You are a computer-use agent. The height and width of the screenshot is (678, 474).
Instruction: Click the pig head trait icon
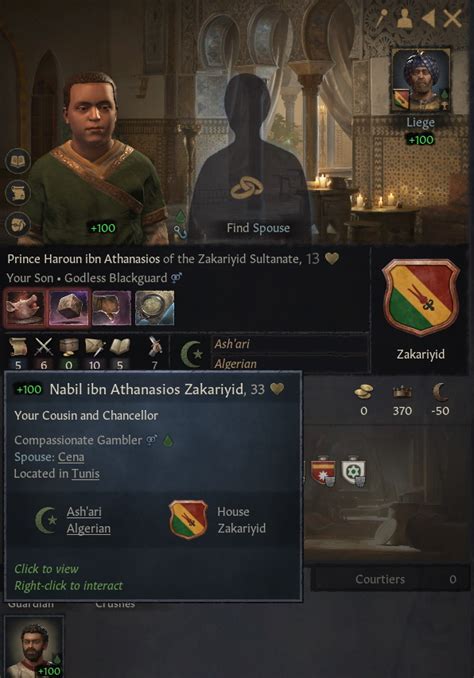(x=24, y=307)
